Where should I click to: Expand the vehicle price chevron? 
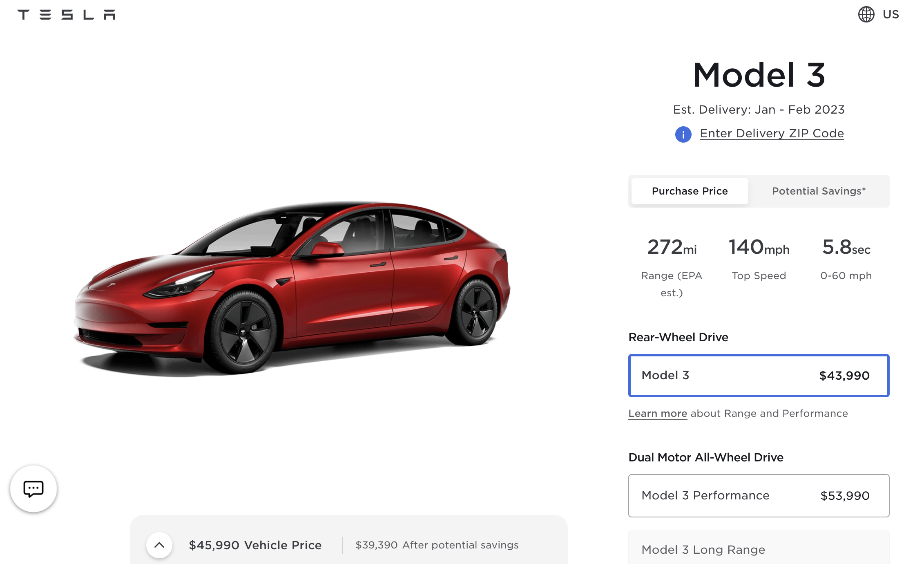pyautogui.click(x=159, y=545)
